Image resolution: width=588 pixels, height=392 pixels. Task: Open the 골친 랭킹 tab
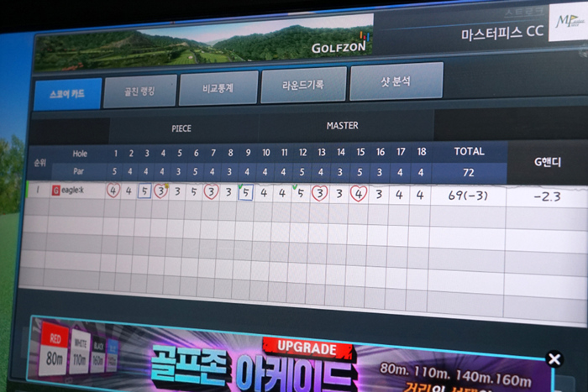pos(140,91)
